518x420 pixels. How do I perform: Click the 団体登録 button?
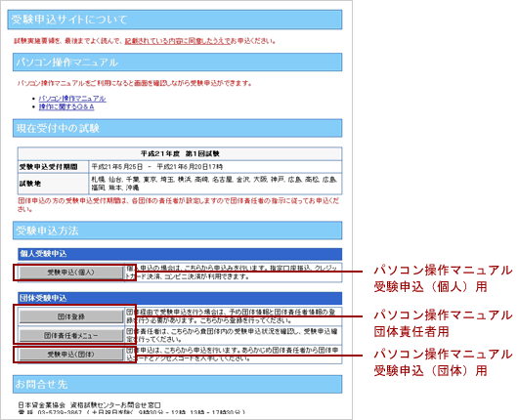click(71, 316)
